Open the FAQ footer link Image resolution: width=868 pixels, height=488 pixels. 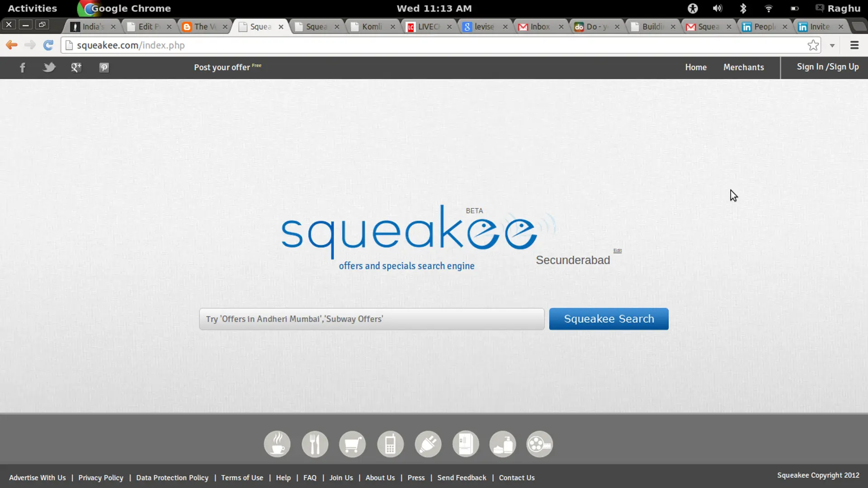(310, 478)
